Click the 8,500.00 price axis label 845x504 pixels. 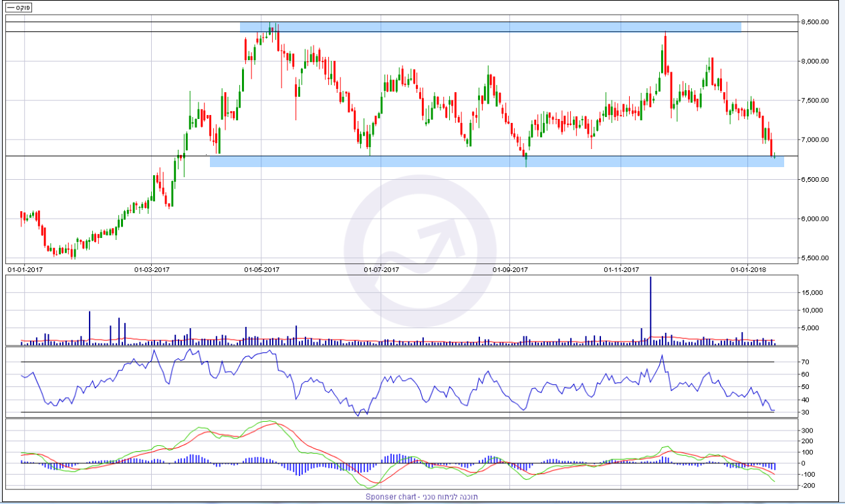tap(816, 22)
